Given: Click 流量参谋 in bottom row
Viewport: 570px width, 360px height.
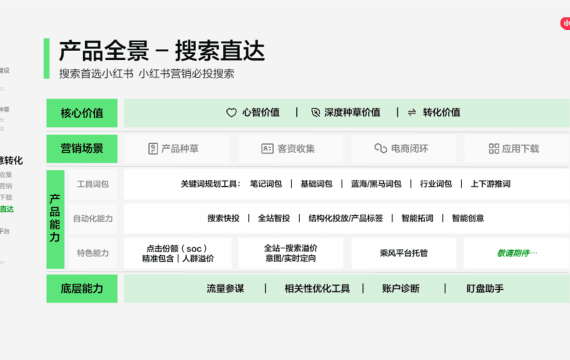Looking at the screenshot, I should (x=225, y=289).
